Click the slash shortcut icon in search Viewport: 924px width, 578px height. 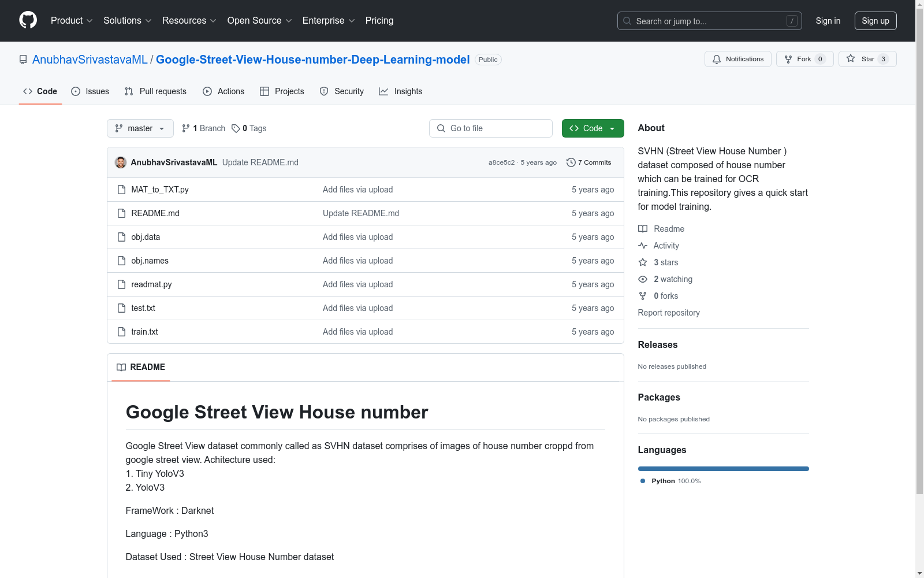(x=792, y=21)
